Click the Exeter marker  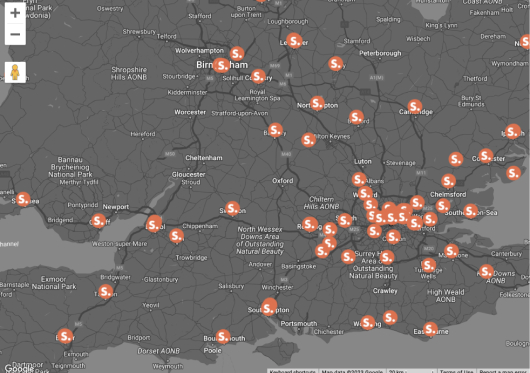click(65, 336)
